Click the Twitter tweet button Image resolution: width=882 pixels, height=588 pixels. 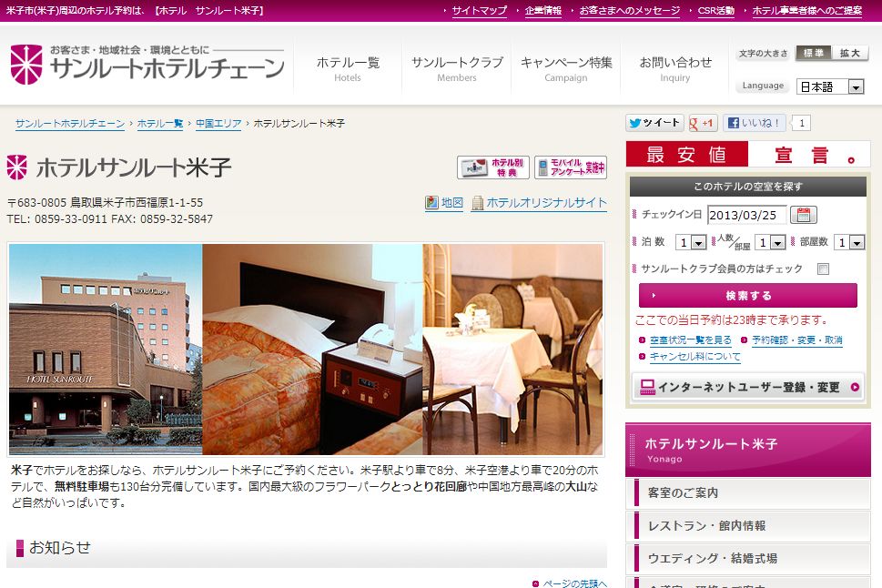click(654, 123)
